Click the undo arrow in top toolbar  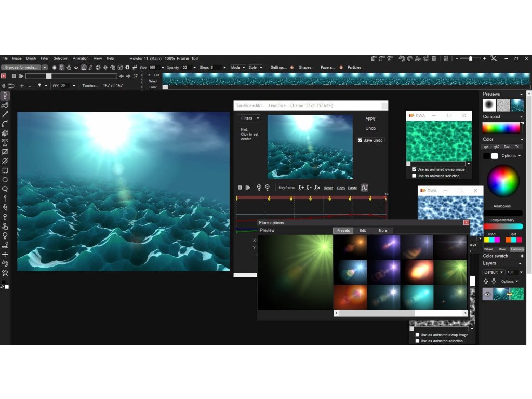(x=401, y=59)
